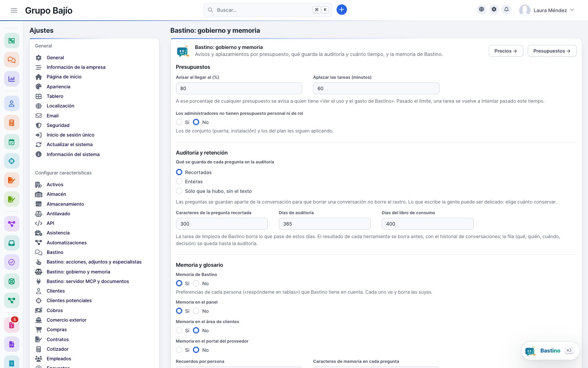
Task: Set Memoria en el panel to No
Action: 196,311
